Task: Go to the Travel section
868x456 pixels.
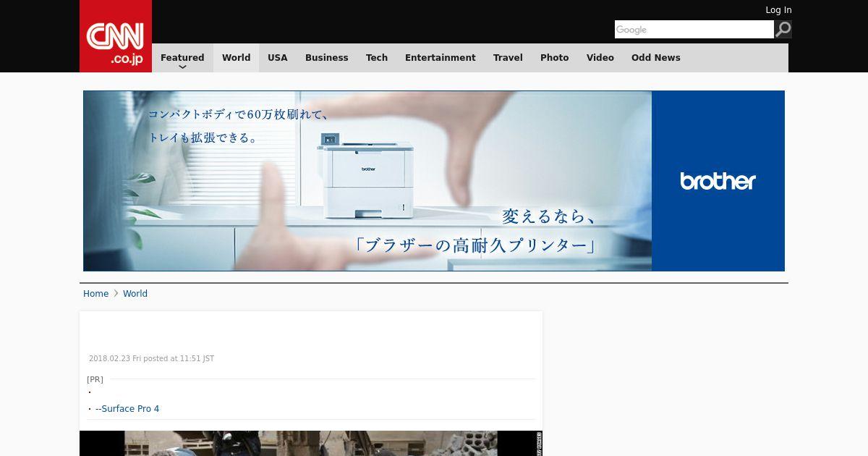Action: point(508,58)
